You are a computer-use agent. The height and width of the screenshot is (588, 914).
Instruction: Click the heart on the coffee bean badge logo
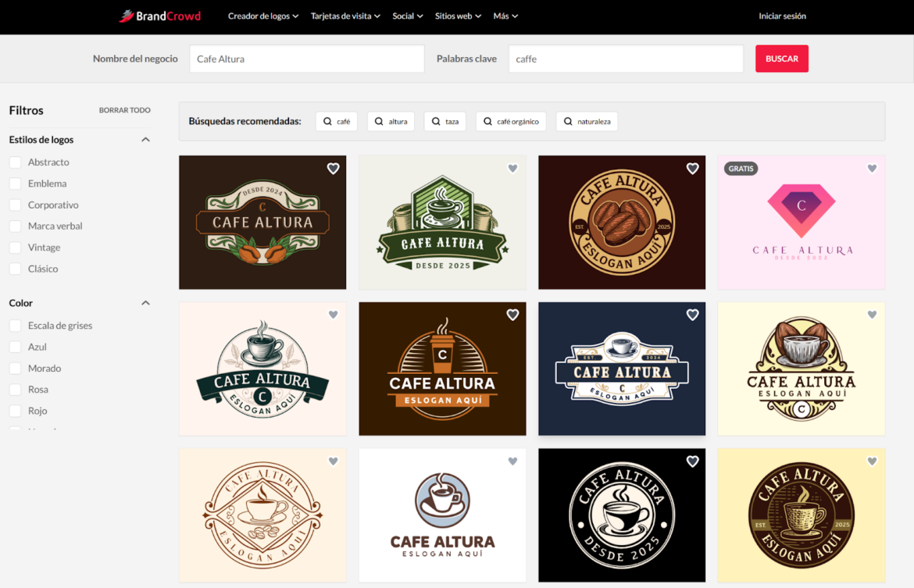pyautogui.click(x=692, y=168)
